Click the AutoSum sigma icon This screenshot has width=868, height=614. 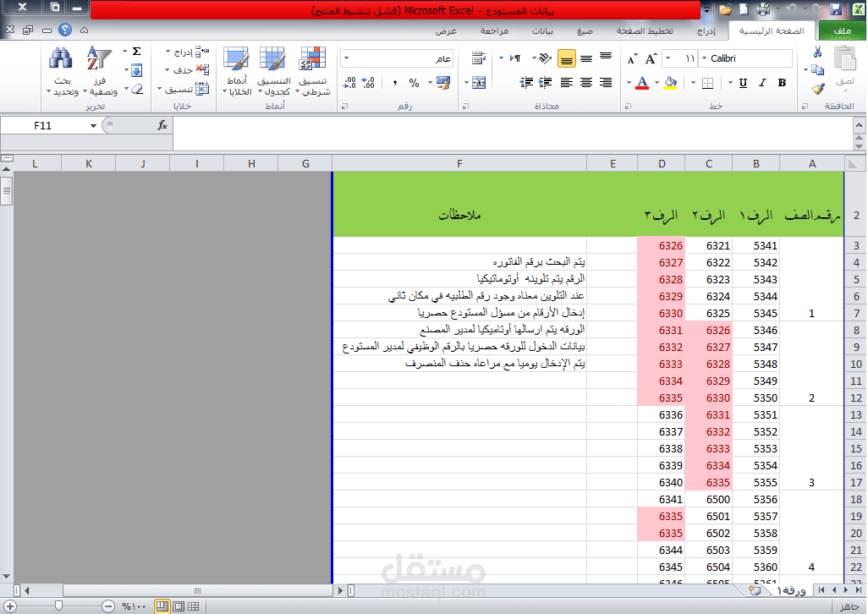(137, 52)
